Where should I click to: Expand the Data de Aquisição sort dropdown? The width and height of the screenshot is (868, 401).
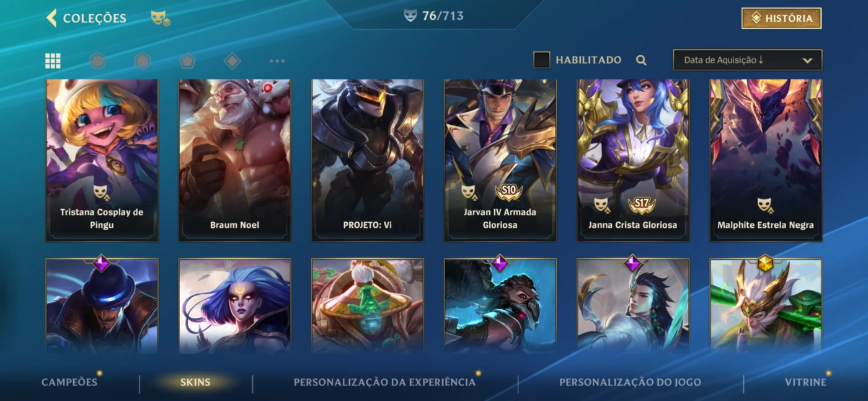(748, 60)
